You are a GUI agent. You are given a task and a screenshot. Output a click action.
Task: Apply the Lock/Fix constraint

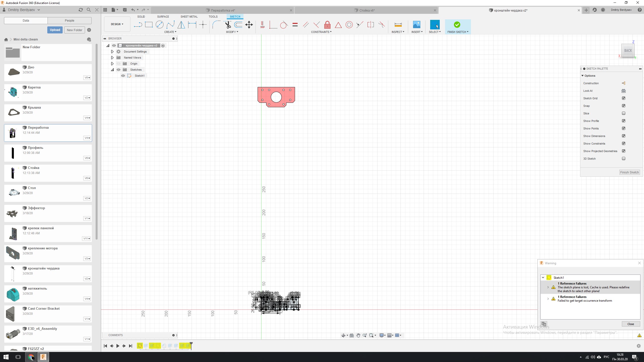click(x=327, y=25)
